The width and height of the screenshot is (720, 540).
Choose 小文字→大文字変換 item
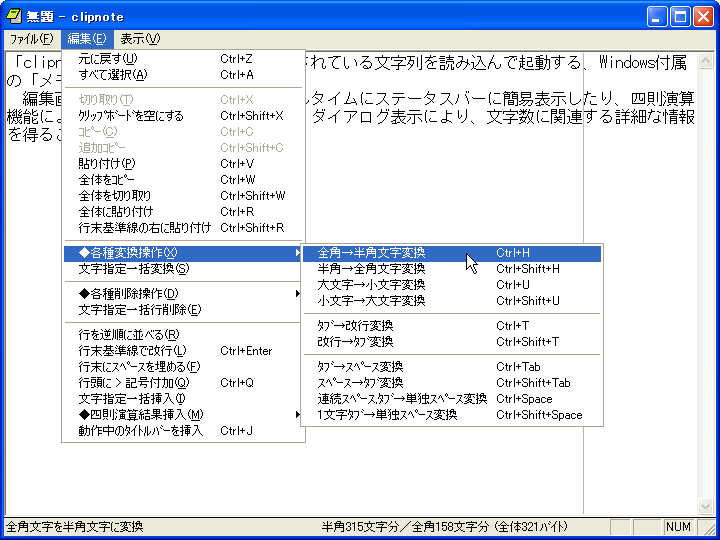[x=452, y=301]
